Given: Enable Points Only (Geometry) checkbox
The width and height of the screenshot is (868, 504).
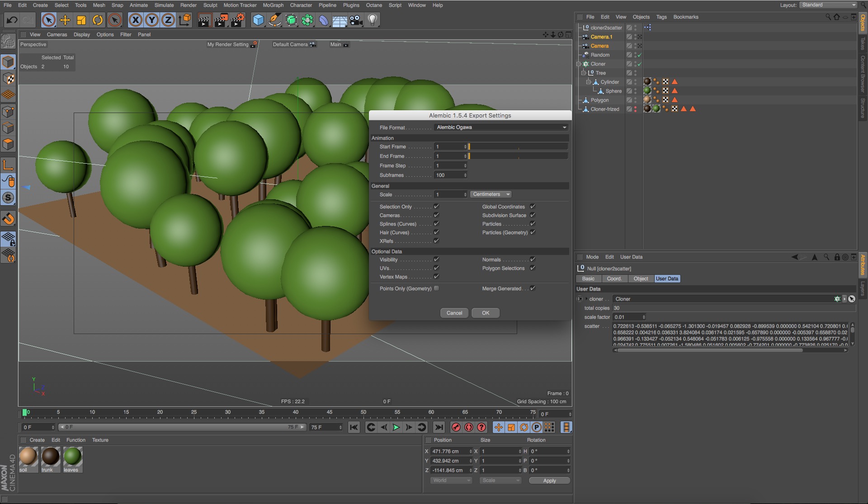Looking at the screenshot, I should [436, 288].
